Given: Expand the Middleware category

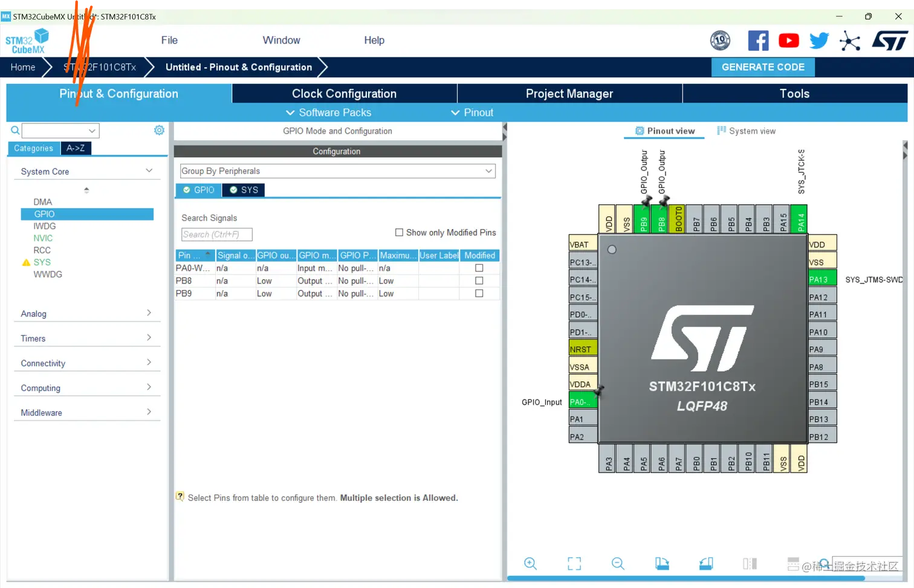Looking at the screenshot, I should (87, 412).
